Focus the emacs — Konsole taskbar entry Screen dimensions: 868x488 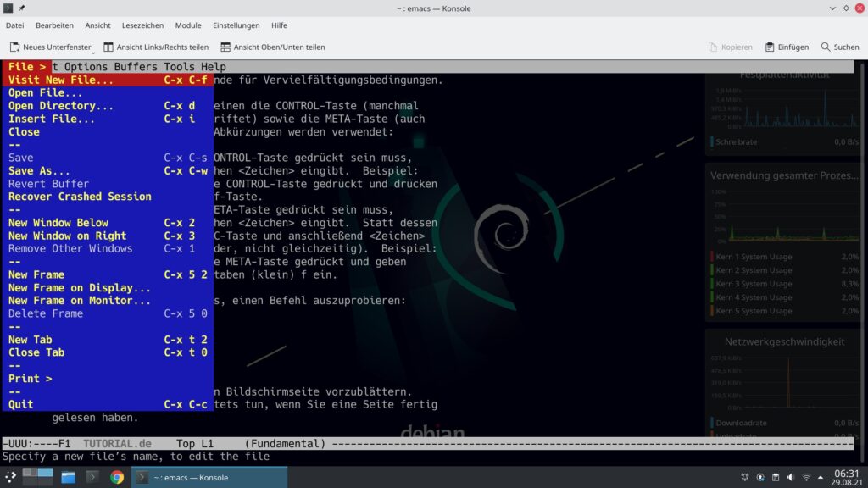point(209,477)
